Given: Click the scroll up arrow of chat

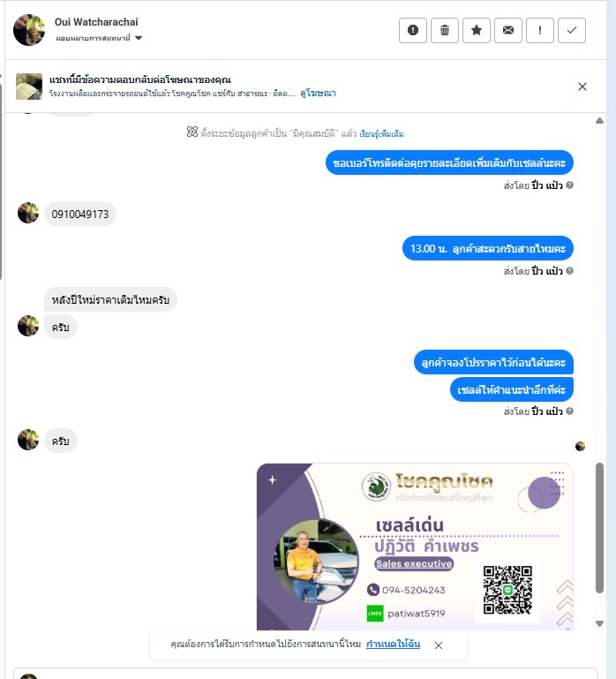Looking at the screenshot, I should [599, 121].
